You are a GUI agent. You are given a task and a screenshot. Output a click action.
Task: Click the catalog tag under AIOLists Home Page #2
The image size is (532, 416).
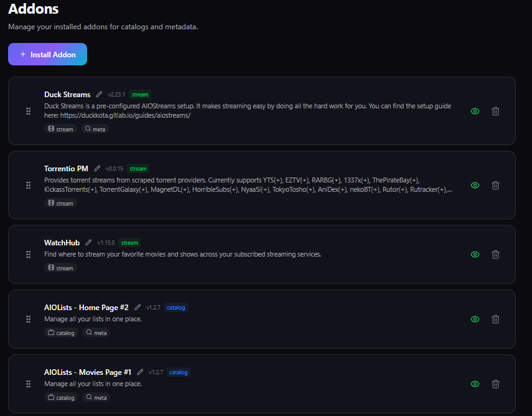tap(61, 333)
